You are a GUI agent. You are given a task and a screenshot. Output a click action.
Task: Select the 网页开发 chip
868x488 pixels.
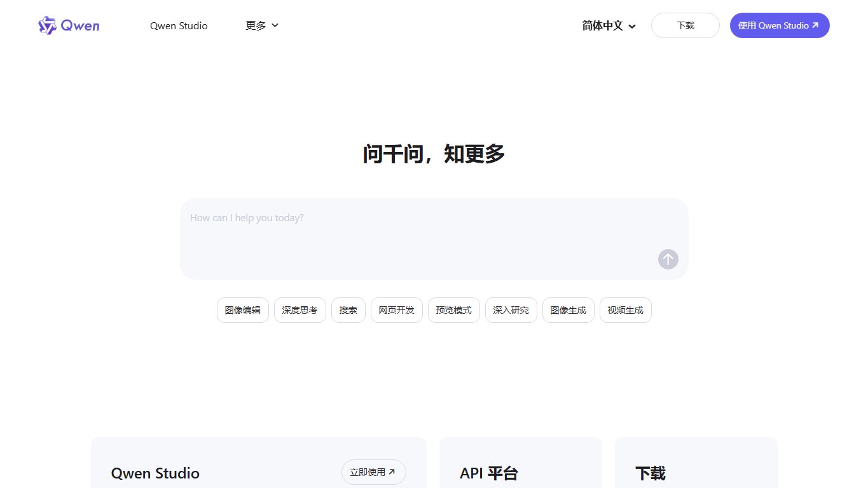click(397, 310)
